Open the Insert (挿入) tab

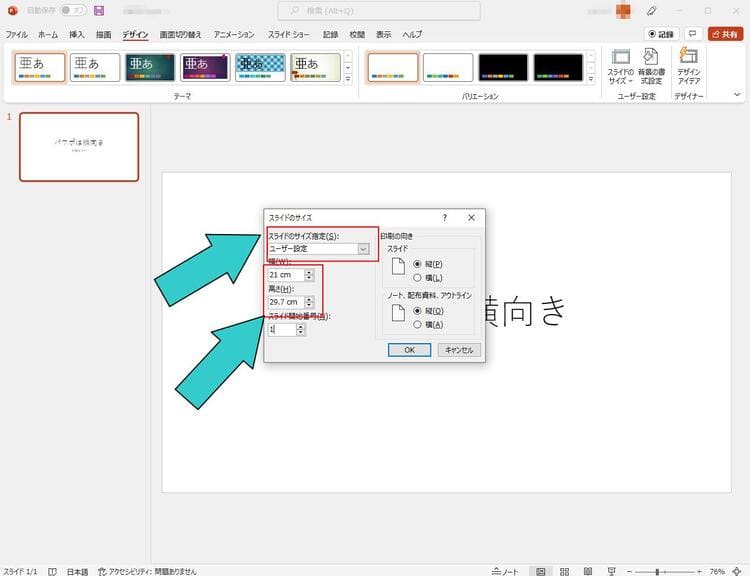point(77,34)
